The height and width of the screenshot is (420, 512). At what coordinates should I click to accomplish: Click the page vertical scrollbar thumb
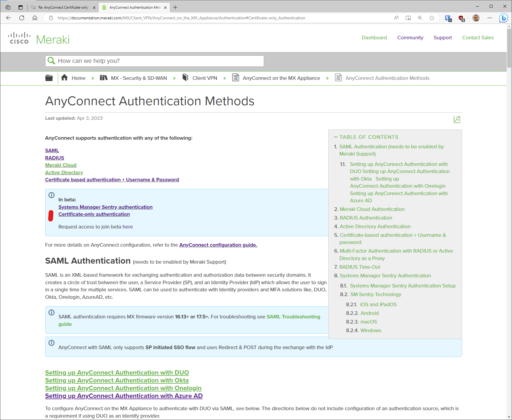click(509, 48)
